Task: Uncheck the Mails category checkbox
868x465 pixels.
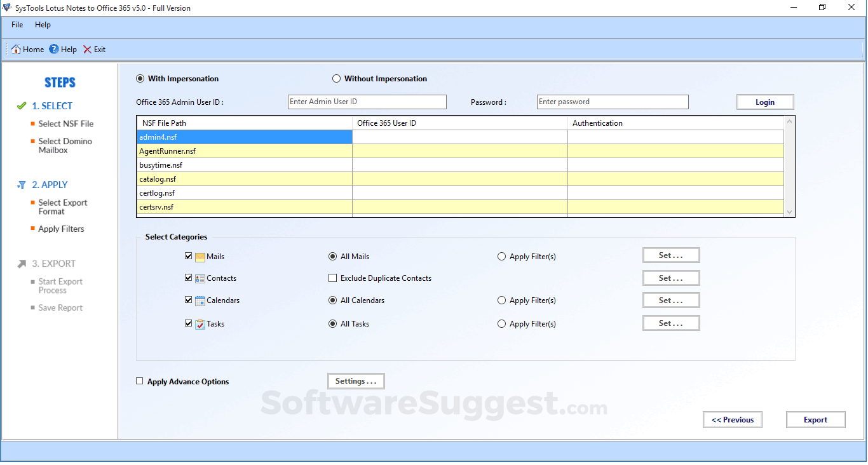Action: 188,256
